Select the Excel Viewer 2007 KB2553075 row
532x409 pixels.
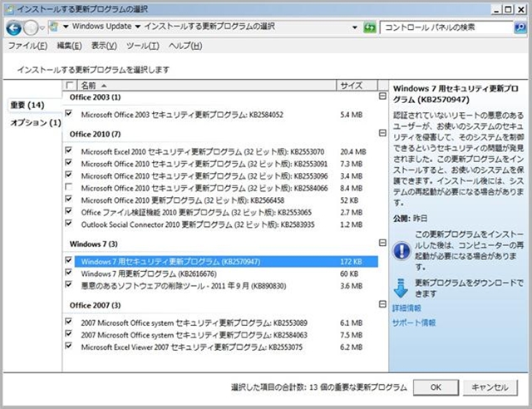pyautogui.click(x=226, y=347)
